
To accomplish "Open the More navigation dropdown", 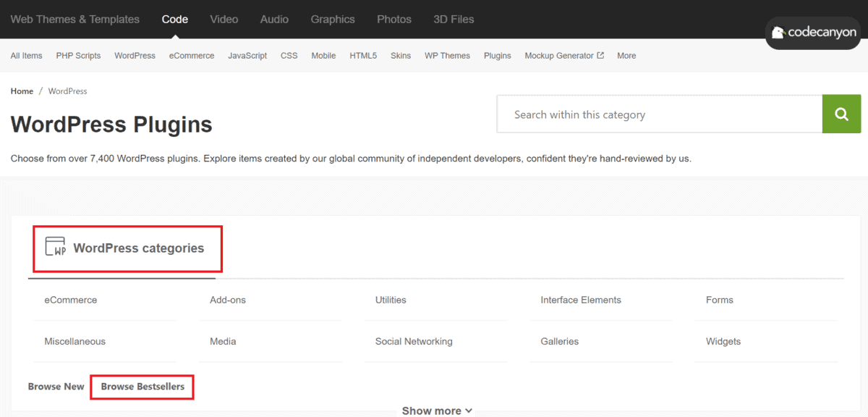I will (626, 55).
